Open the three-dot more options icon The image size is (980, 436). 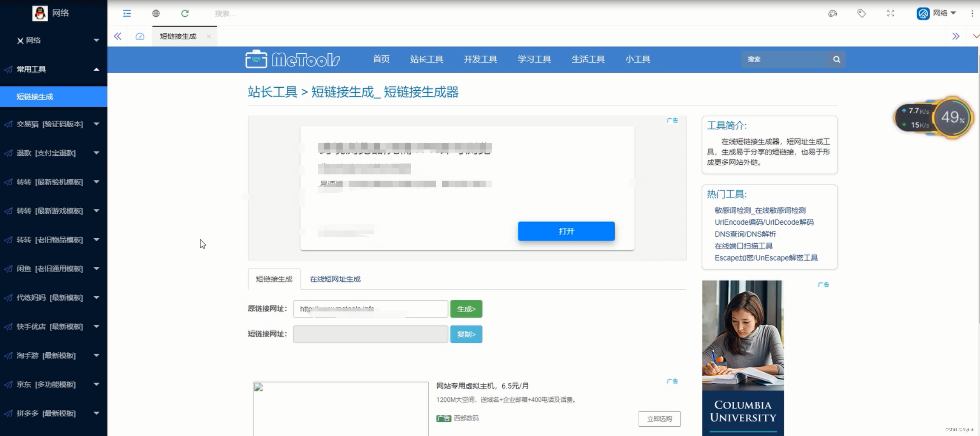click(973, 13)
